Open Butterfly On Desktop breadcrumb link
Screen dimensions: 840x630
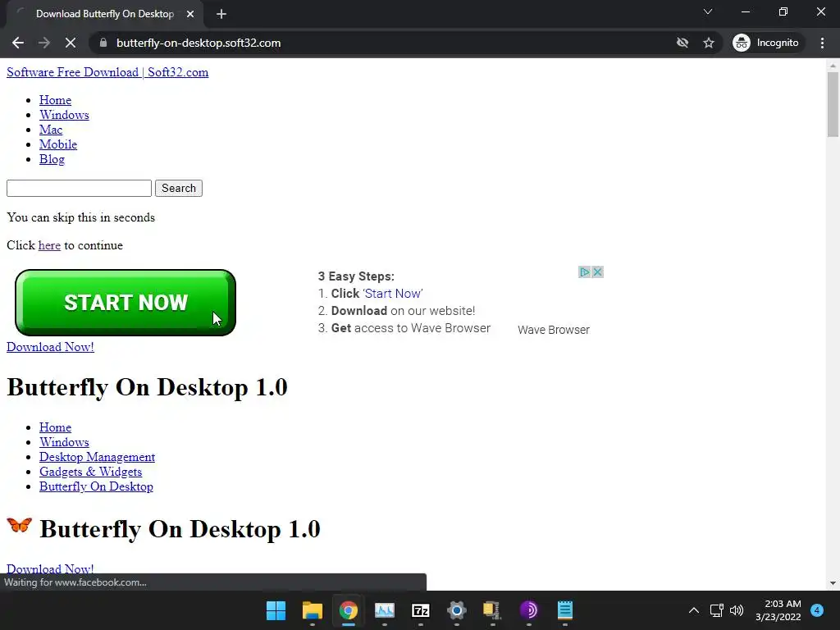[x=96, y=486]
